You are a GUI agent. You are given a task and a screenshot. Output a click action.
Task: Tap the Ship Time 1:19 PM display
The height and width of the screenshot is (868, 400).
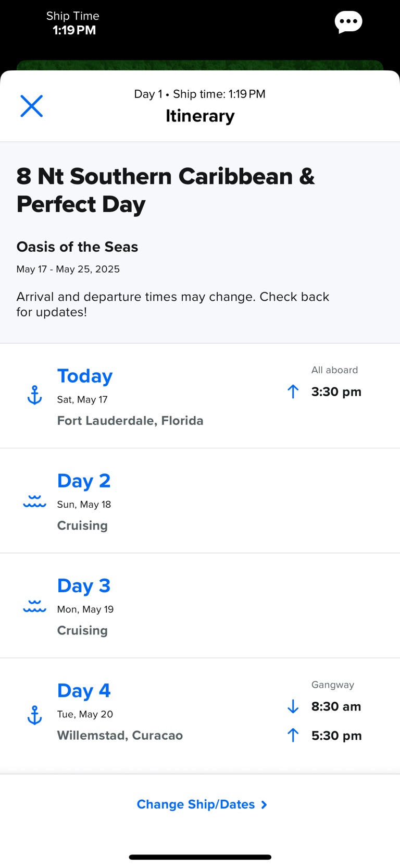(73, 23)
